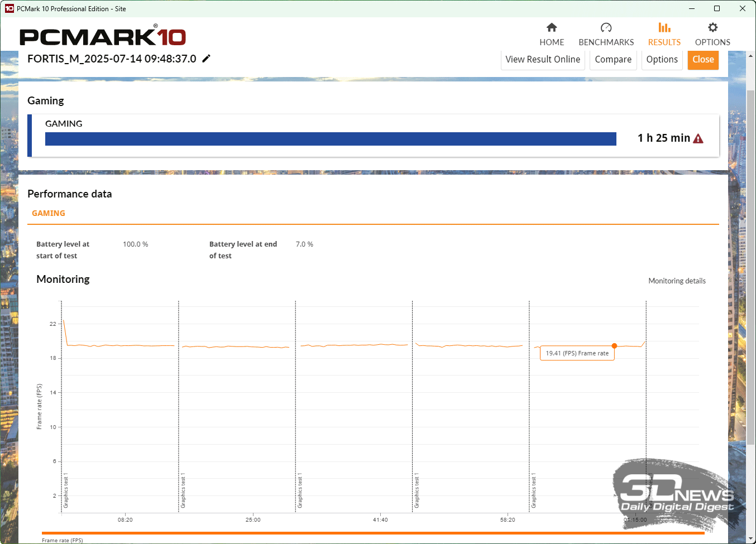Click the blue GAMING battery life bar
Viewport: 756px width, 544px height.
331,139
